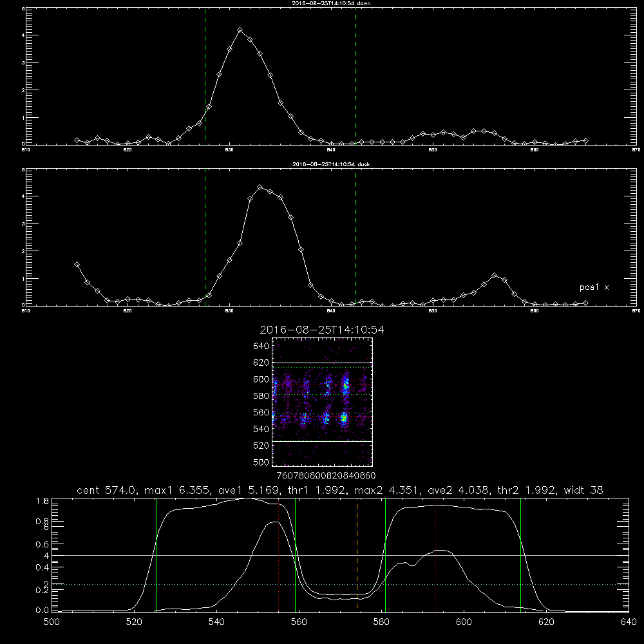Click the 640 y-axis label beside spectral image
The width and height of the screenshot is (644, 644).
[261, 346]
